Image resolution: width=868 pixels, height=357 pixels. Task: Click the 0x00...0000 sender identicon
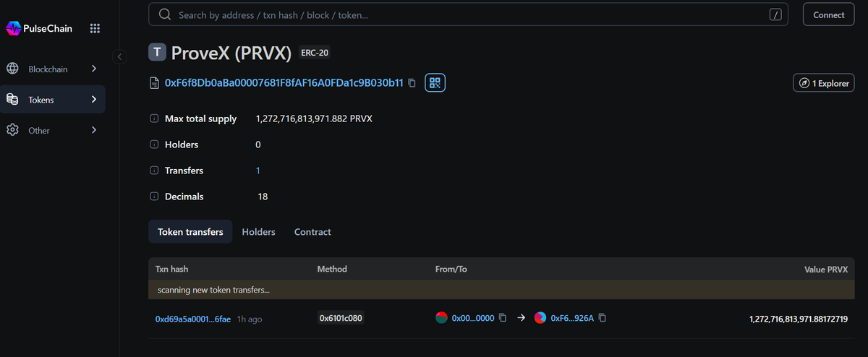click(x=441, y=318)
